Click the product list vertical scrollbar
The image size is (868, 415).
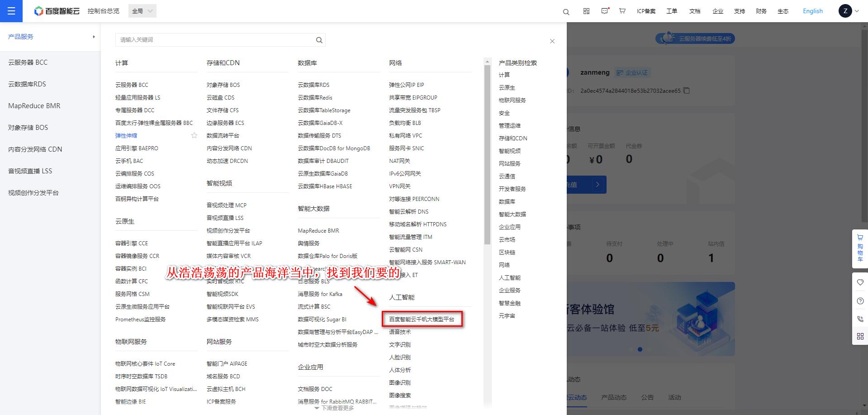click(x=487, y=154)
